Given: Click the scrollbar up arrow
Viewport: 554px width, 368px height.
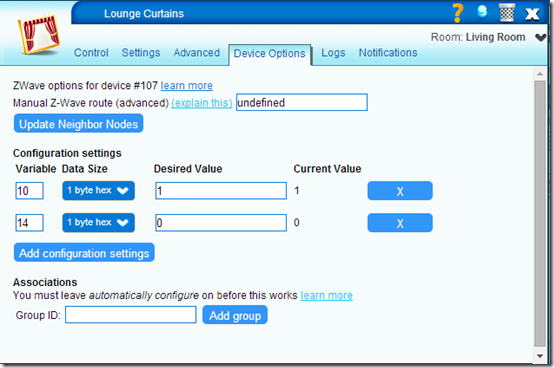Looking at the screenshot, I should [x=540, y=74].
